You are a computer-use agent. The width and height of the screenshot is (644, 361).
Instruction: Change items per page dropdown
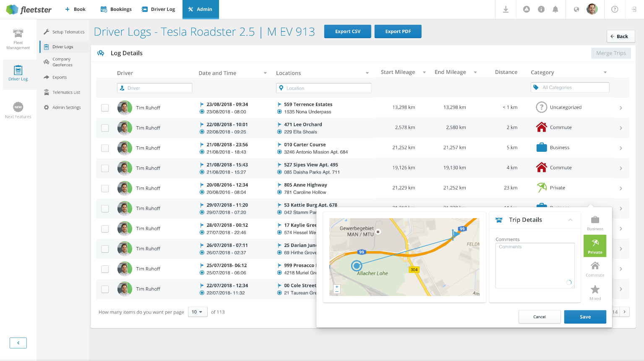[x=198, y=312]
